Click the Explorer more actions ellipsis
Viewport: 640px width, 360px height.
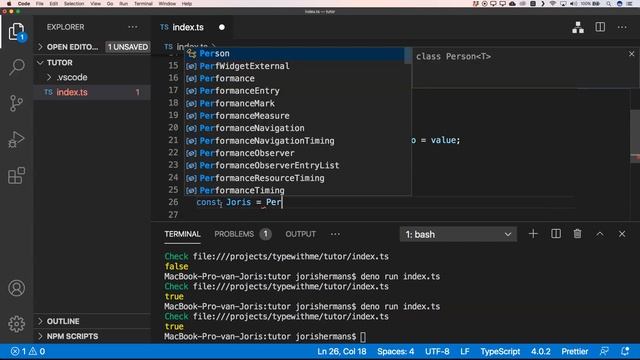coord(133,27)
